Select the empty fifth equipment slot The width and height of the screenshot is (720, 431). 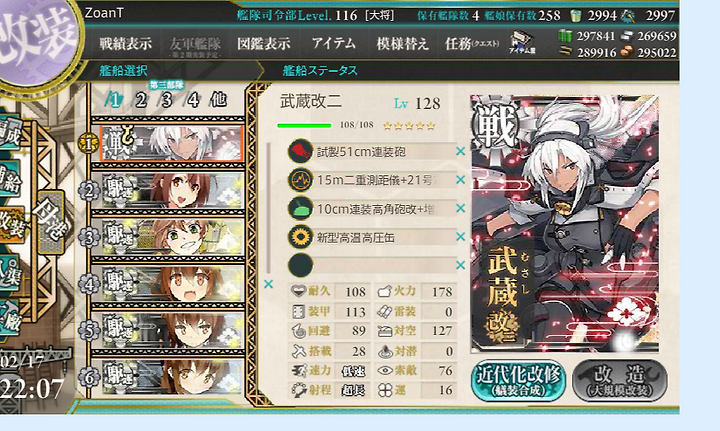pyautogui.click(x=372, y=265)
